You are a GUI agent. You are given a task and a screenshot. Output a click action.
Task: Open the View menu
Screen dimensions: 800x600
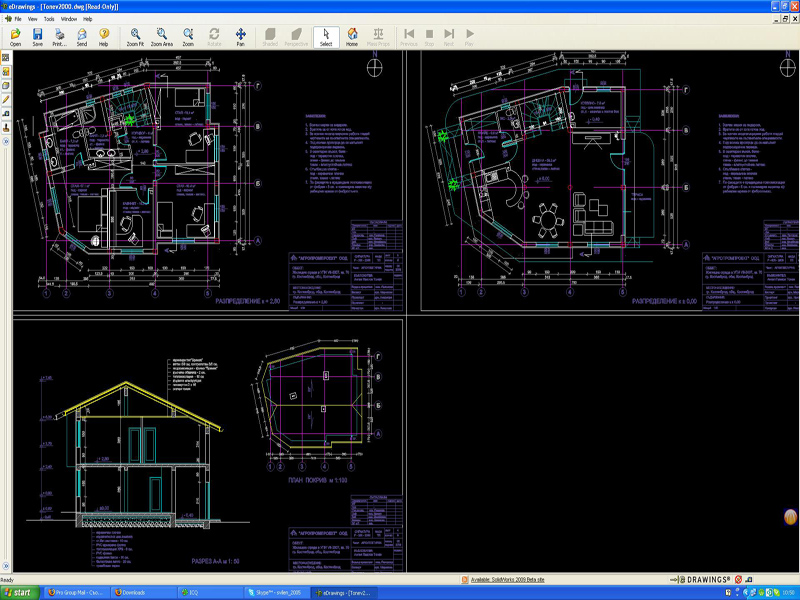[x=33, y=19]
